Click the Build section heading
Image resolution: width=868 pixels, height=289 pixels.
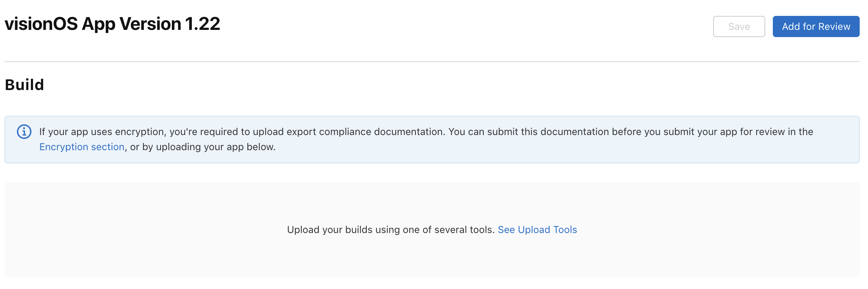coord(25,85)
